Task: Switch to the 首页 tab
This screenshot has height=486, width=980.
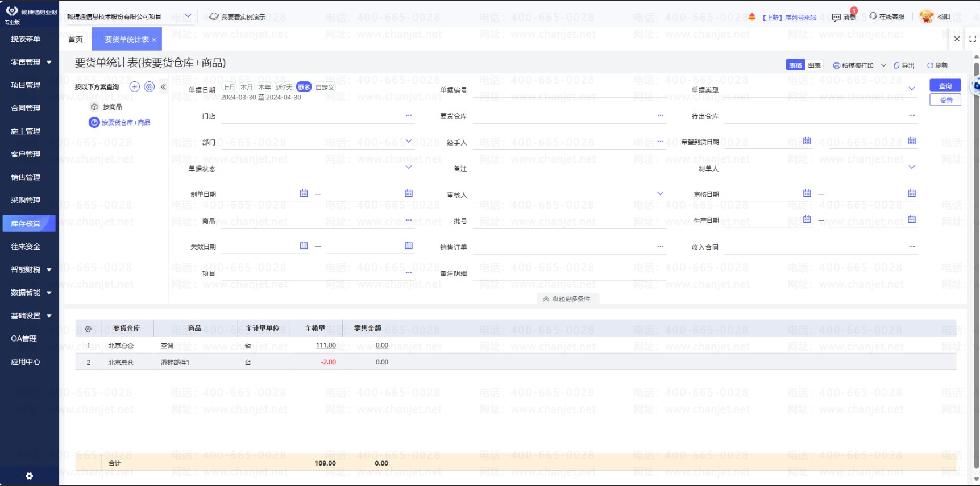Action: [76, 39]
